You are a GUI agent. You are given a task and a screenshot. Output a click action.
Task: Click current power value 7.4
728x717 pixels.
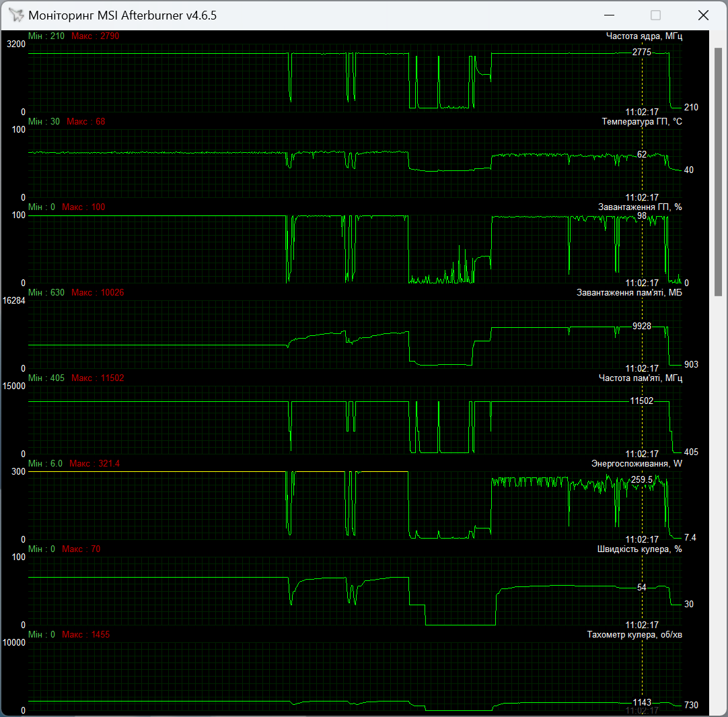[690, 538]
